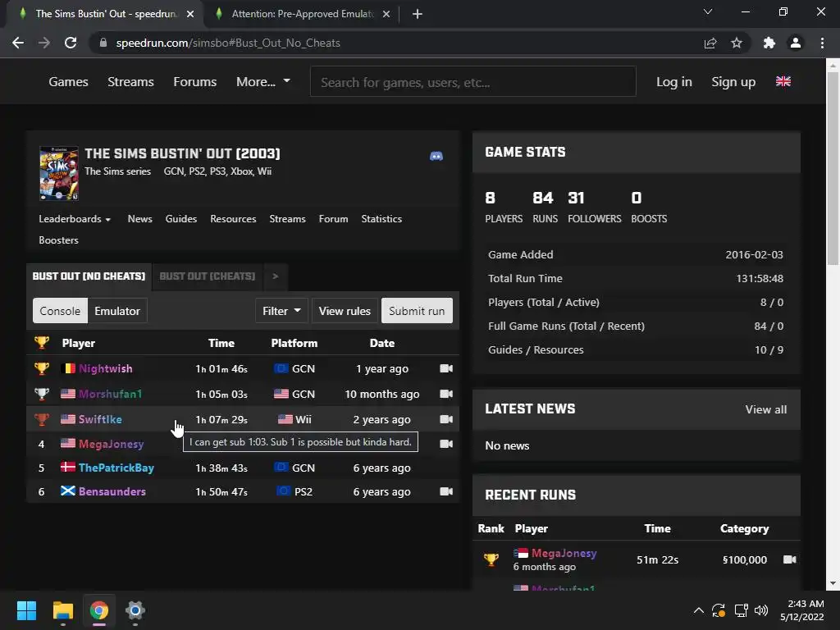Image resolution: width=840 pixels, height=630 pixels.
Task: Select the Console toggle
Action: pyautogui.click(x=60, y=311)
